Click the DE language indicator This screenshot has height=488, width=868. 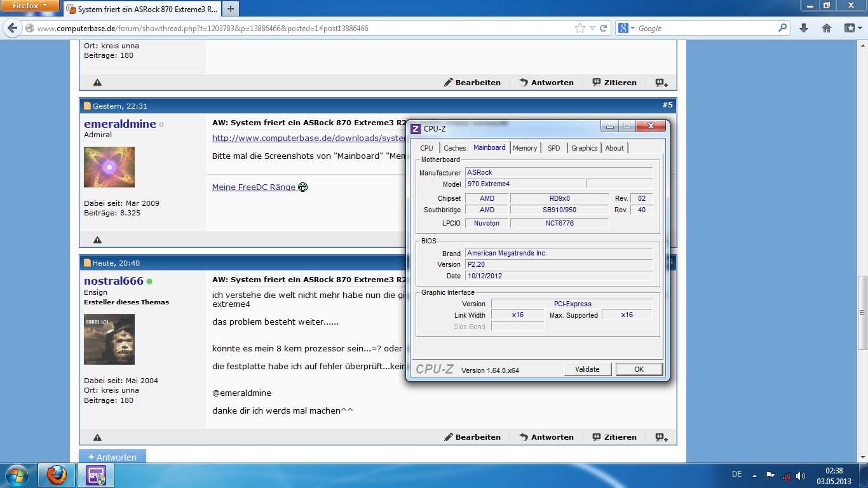736,474
